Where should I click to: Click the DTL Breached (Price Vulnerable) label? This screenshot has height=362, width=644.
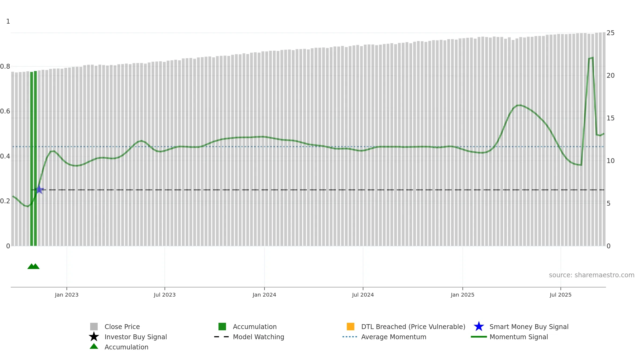click(413, 327)
